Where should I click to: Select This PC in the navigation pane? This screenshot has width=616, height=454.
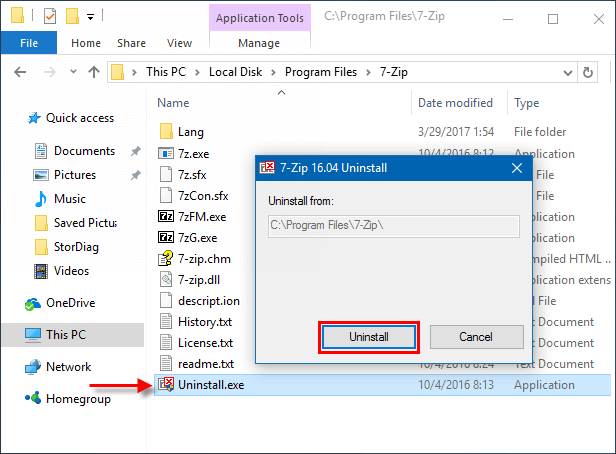tap(73, 335)
